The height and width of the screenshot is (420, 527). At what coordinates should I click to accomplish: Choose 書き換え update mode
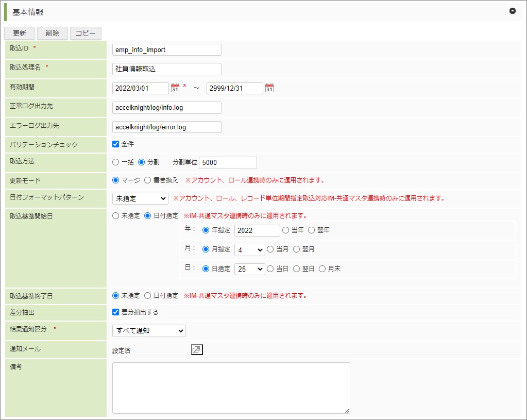click(148, 180)
